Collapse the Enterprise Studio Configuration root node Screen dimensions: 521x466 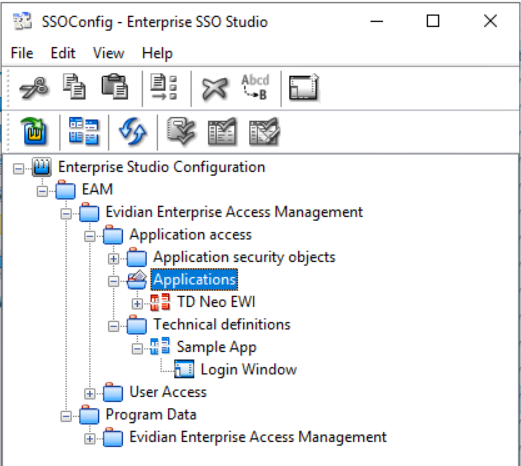pos(19,169)
